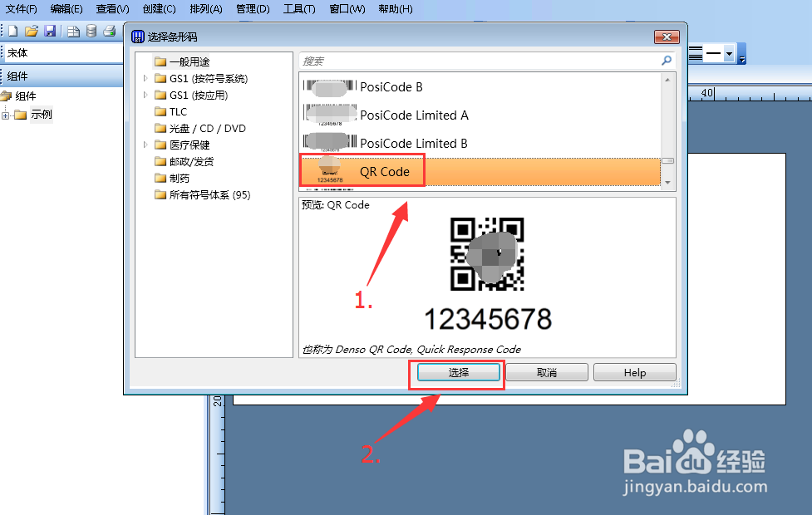This screenshot has height=515, width=812.
Task: Click the search magnifier icon in dialog
Action: (667, 61)
